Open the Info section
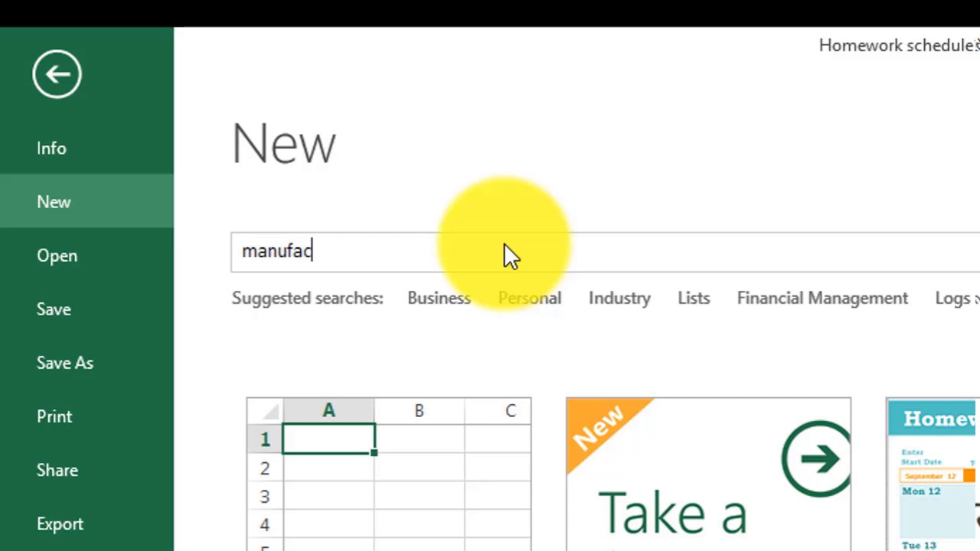980x551 pixels. [51, 148]
